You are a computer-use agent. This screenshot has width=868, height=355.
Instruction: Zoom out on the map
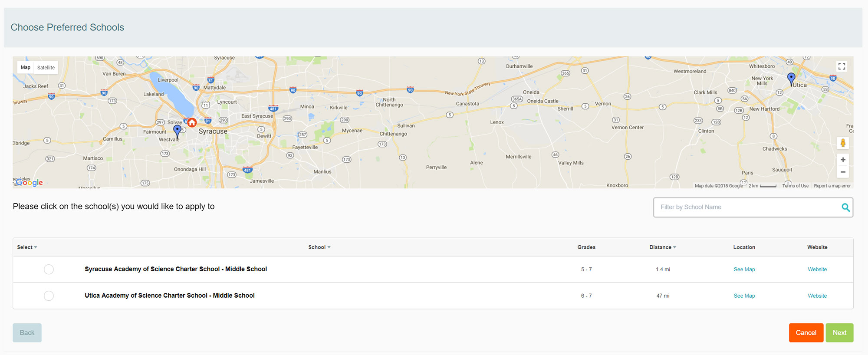point(842,172)
